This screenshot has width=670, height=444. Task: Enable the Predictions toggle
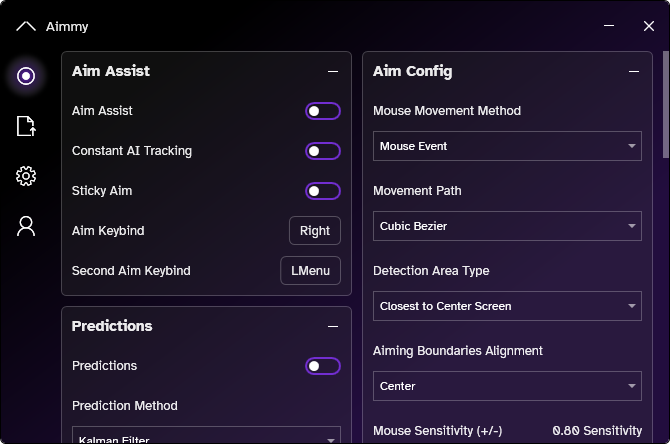[x=323, y=366]
